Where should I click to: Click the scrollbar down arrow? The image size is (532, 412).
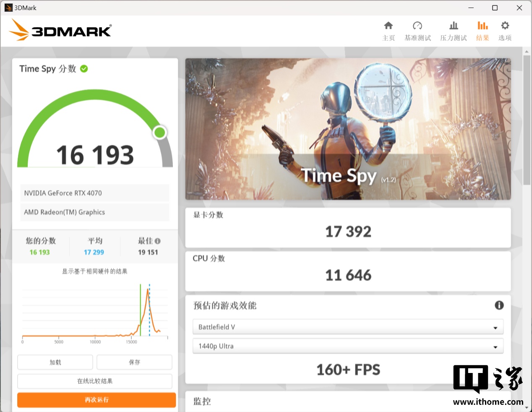[527, 407]
